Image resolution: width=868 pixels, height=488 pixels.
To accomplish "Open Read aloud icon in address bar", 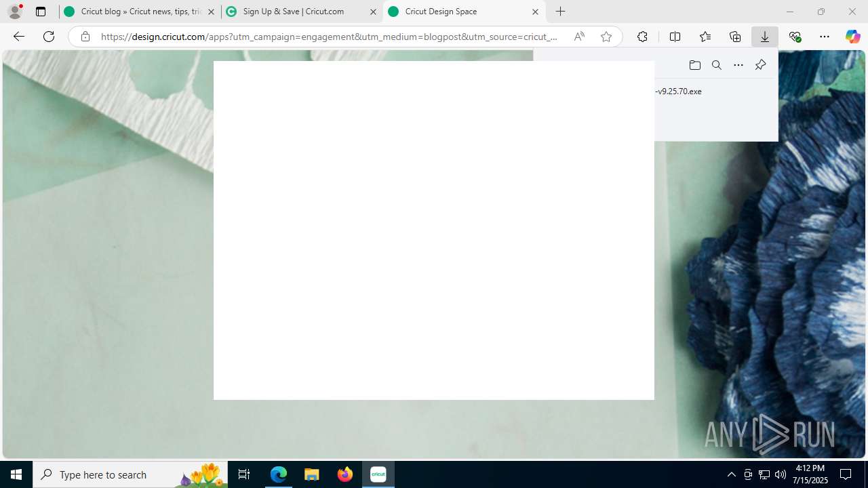I will click(x=579, y=37).
